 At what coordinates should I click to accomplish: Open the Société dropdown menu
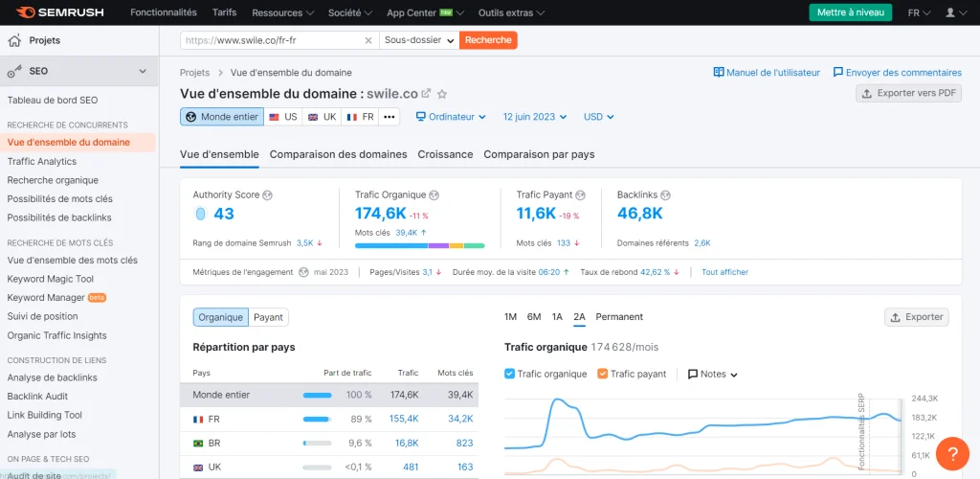pyautogui.click(x=350, y=12)
